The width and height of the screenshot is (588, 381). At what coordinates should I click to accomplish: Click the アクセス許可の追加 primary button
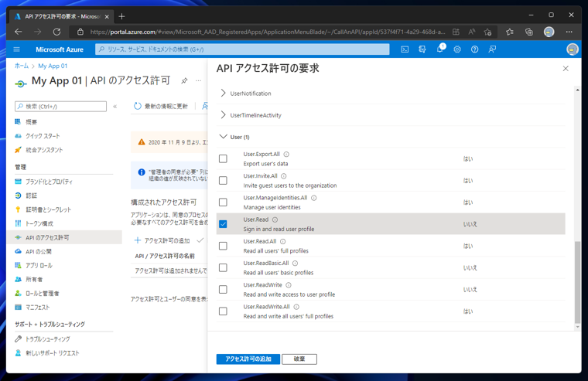point(248,359)
